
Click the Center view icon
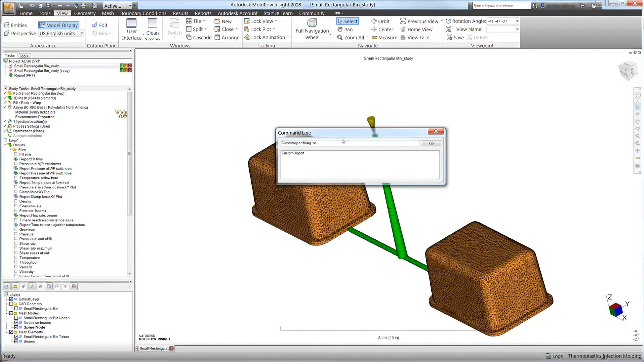coord(374,29)
